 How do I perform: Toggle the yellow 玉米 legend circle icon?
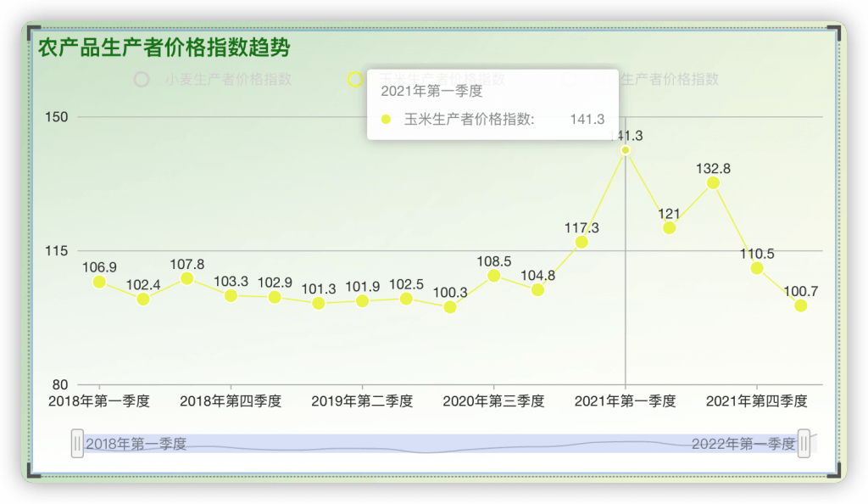(355, 80)
